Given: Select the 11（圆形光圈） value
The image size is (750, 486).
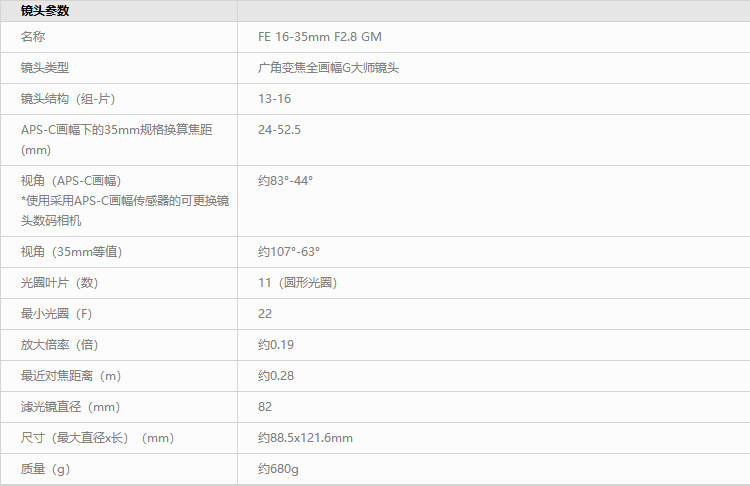Looking at the screenshot, I should point(297,283).
